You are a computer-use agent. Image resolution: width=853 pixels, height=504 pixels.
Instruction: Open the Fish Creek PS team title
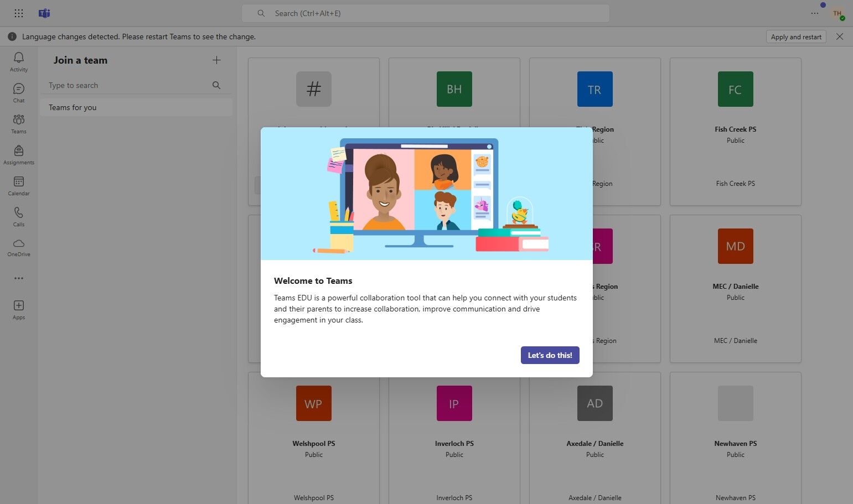tap(736, 129)
